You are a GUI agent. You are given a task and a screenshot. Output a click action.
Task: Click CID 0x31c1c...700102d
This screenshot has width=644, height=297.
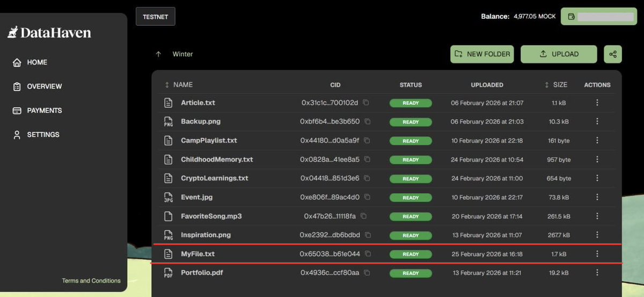(x=330, y=103)
